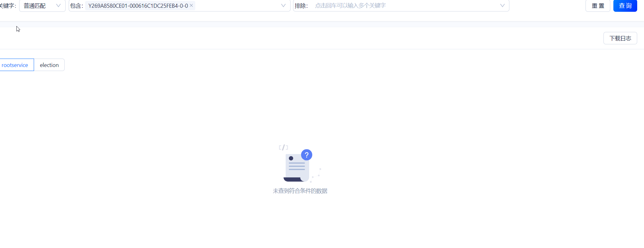Expand the 排除 keyword dropdown arrow
Screen dimensions: 644x248
[x=502, y=6]
